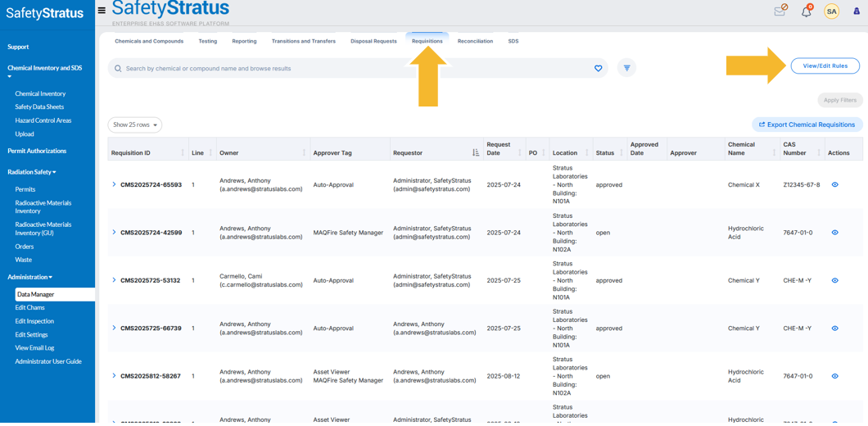
Task: Open the Disposal Requests tab
Action: coord(373,41)
